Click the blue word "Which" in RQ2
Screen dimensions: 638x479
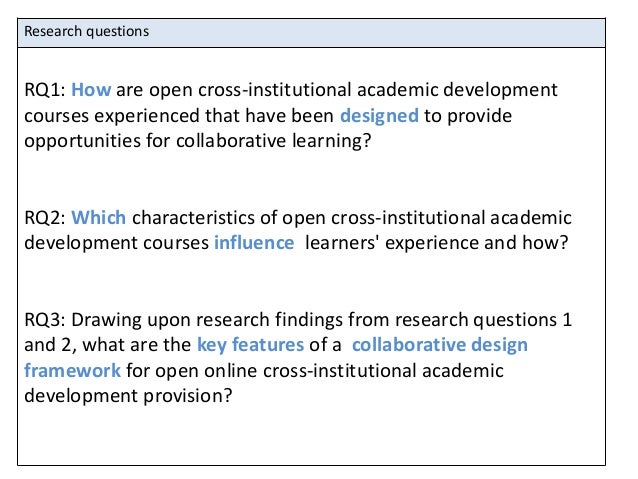point(99,218)
